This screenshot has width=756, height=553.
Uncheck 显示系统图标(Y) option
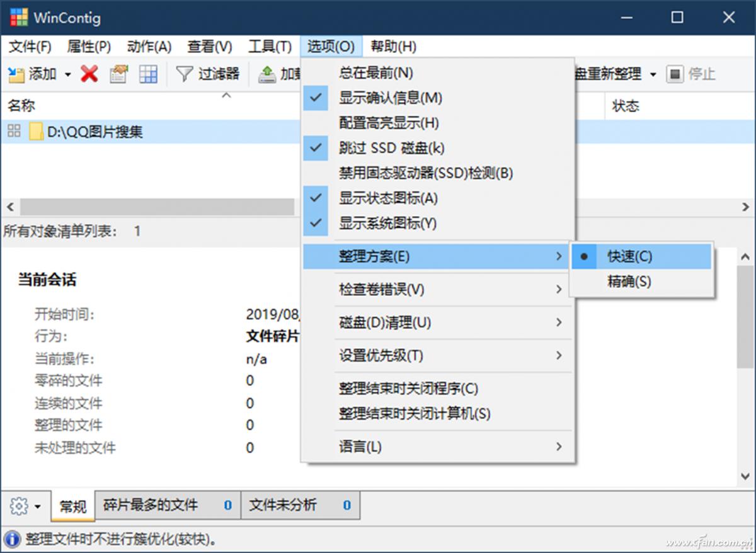(438, 224)
